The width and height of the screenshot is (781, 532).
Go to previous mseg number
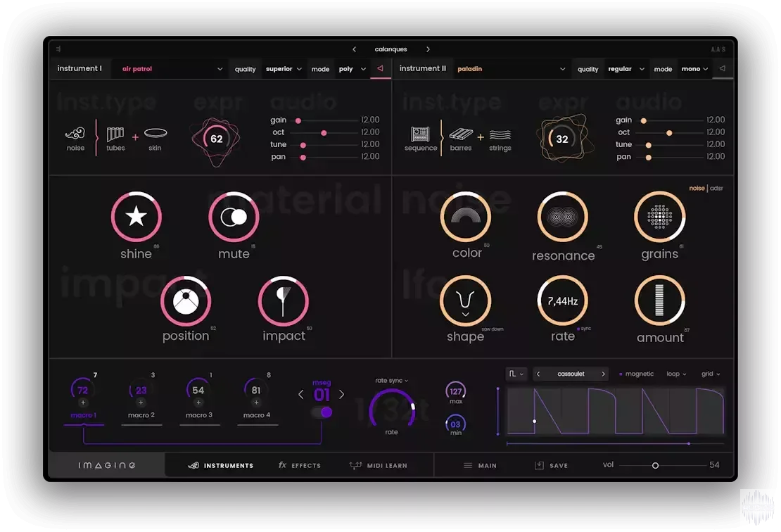click(301, 395)
